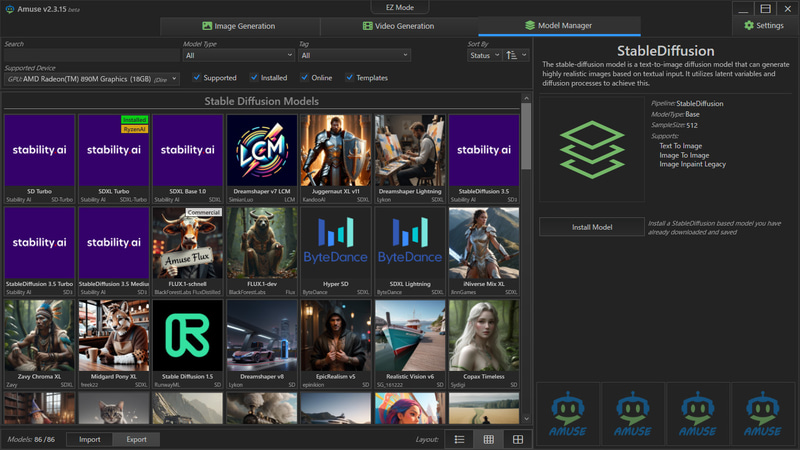Click the Import button
The width and height of the screenshot is (800, 450).
[x=89, y=439]
